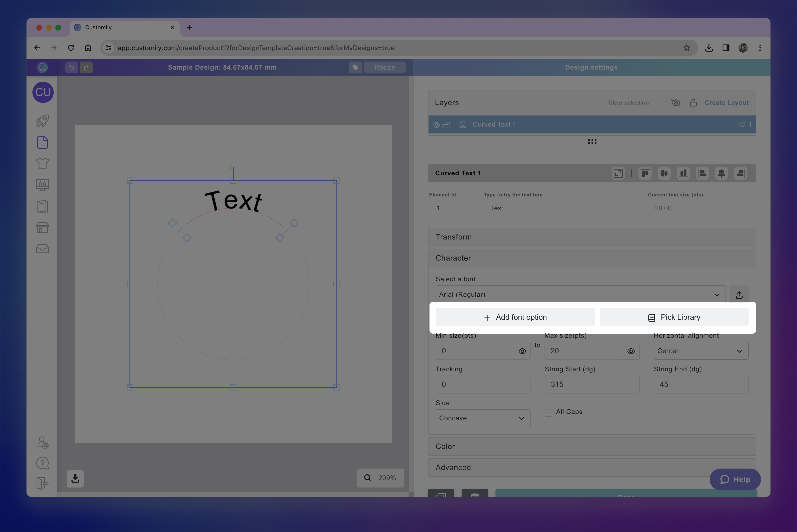Enable the All Caps checkbox

click(548, 412)
